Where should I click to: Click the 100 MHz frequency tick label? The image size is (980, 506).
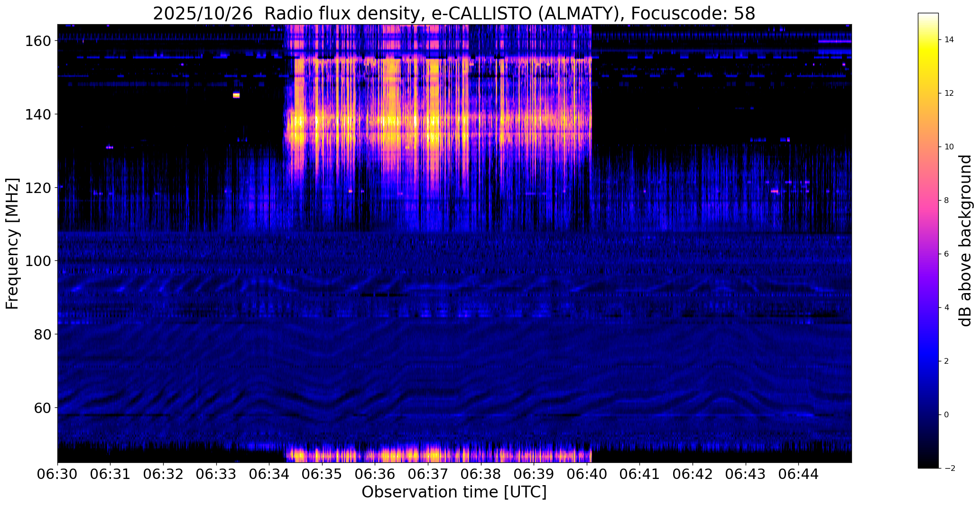[x=37, y=261]
